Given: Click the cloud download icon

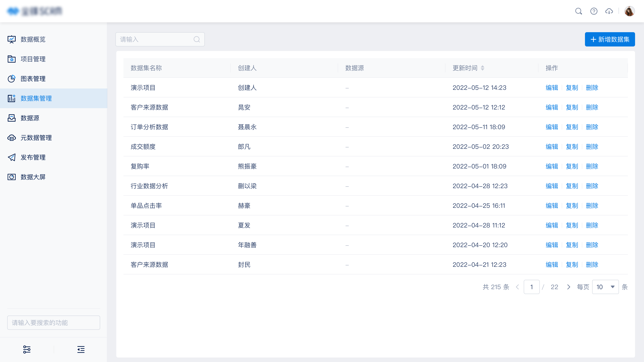Looking at the screenshot, I should click(x=609, y=11).
